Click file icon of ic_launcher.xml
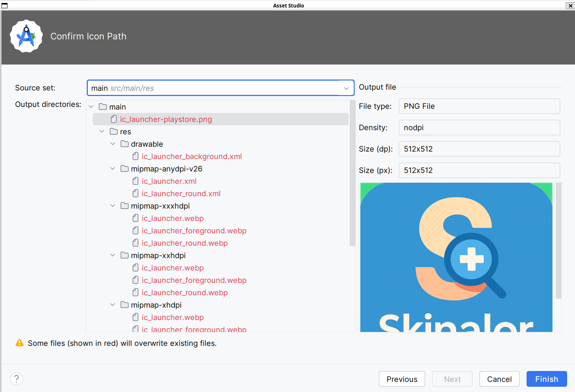This screenshot has height=392, width=575. [135, 181]
